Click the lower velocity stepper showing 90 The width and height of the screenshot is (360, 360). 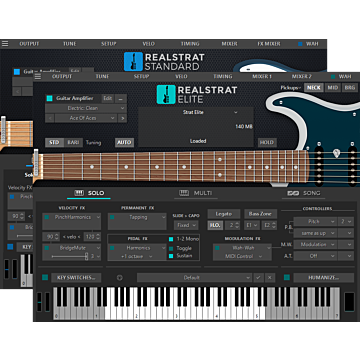(x=51, y=237)
